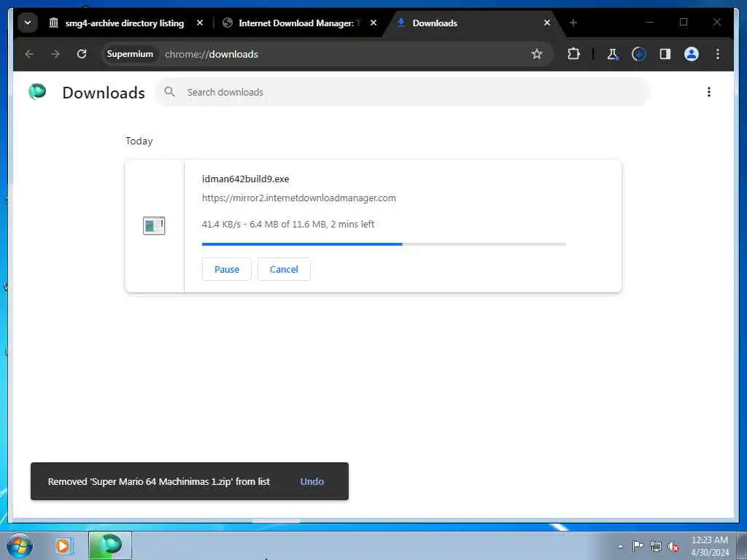This screenshot has width=747, height=560.
Task: Close the Downloads tab
Action: 547,23
